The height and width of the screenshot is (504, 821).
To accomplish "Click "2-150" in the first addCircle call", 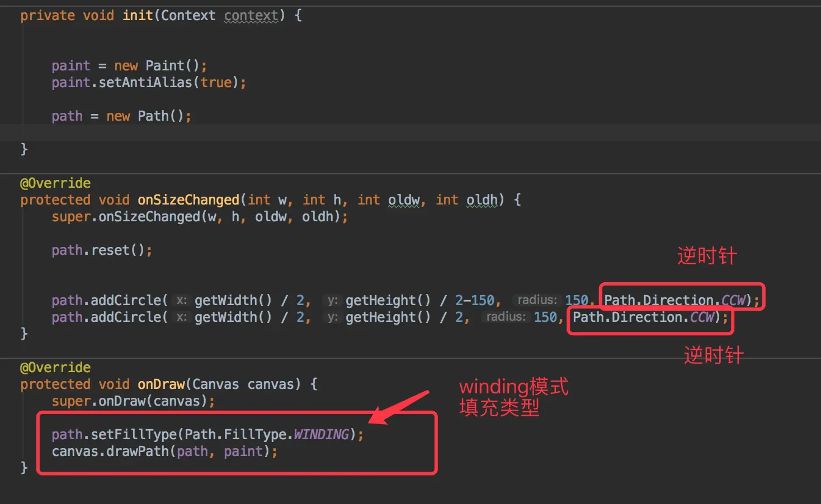I will click(475, 300).
